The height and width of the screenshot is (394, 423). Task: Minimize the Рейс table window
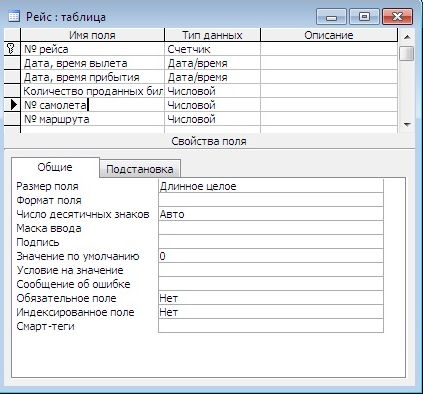(x=331, y=16)
